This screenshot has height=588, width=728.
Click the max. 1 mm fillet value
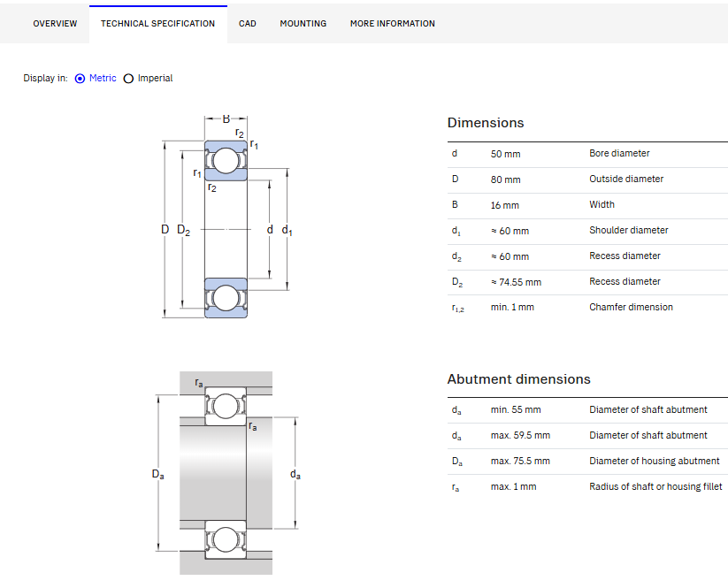[514, 487]
